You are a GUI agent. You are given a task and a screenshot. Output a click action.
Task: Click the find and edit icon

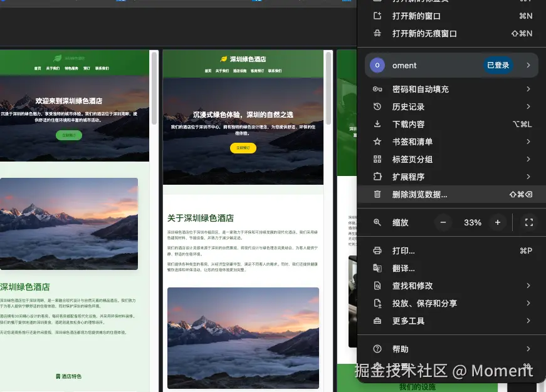pyautogui.click(x=377, y=286)
